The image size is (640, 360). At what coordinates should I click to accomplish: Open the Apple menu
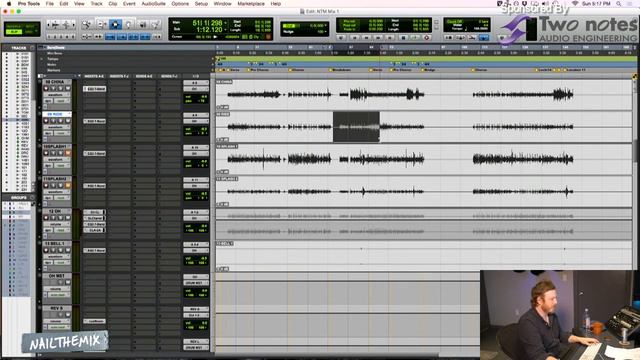pos(9,4)
